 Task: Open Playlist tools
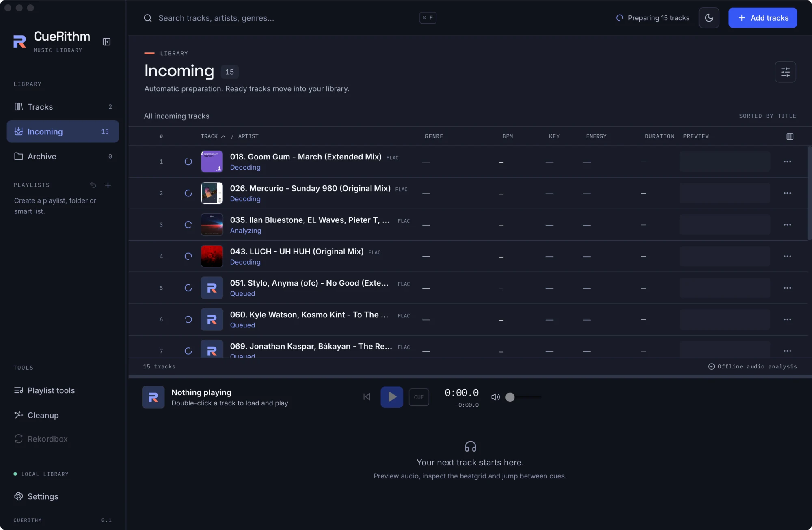[63, 390]
